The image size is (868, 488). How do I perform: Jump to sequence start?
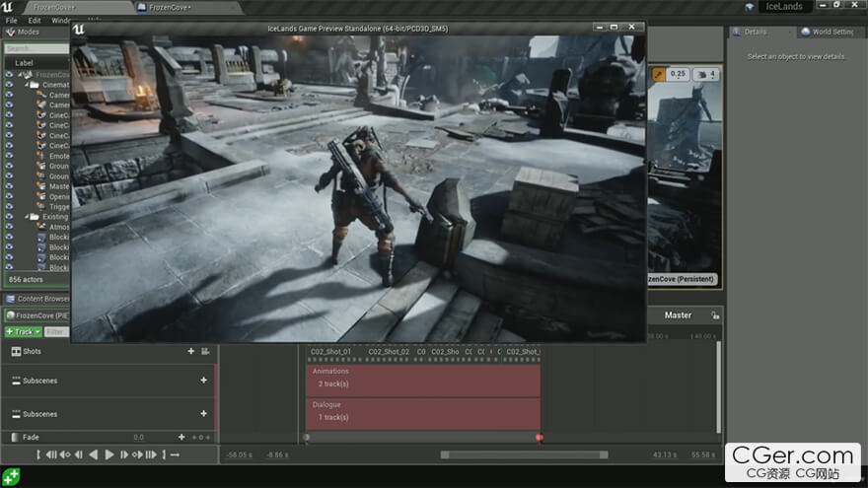pyautogui.click(x=51, y=454)
